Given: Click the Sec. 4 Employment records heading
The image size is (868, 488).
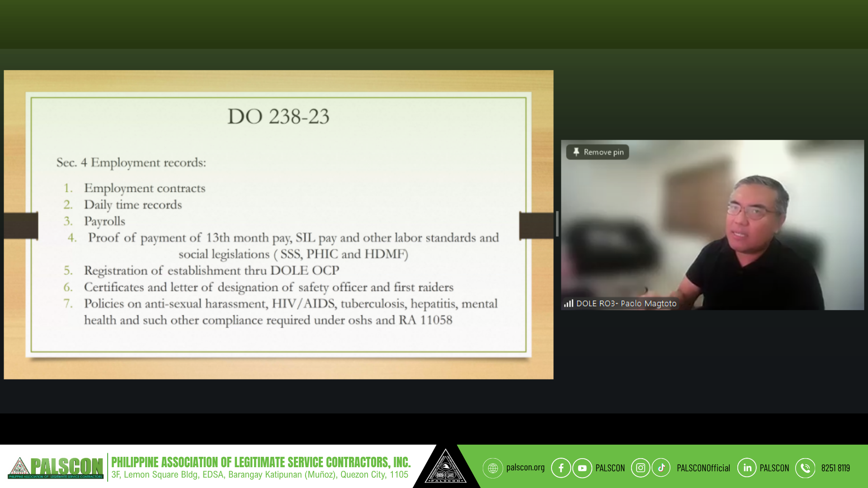Looking at the screenshot, I should point(131,163).
